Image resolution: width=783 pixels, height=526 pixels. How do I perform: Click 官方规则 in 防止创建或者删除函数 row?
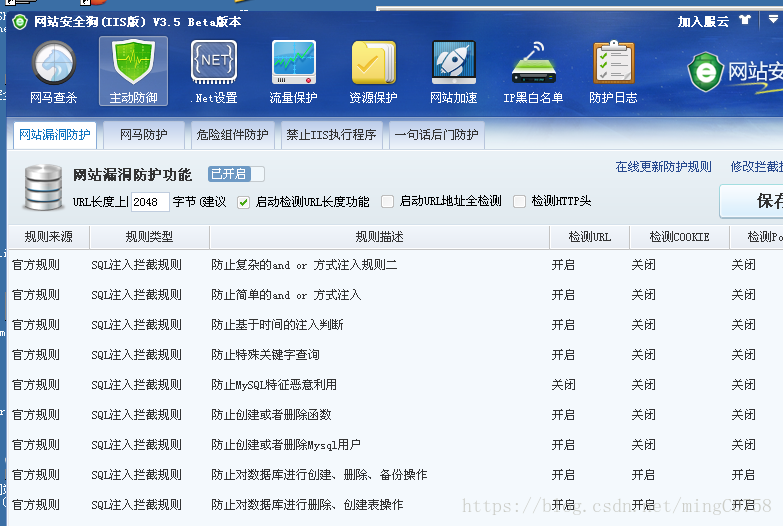pos(36,415)
